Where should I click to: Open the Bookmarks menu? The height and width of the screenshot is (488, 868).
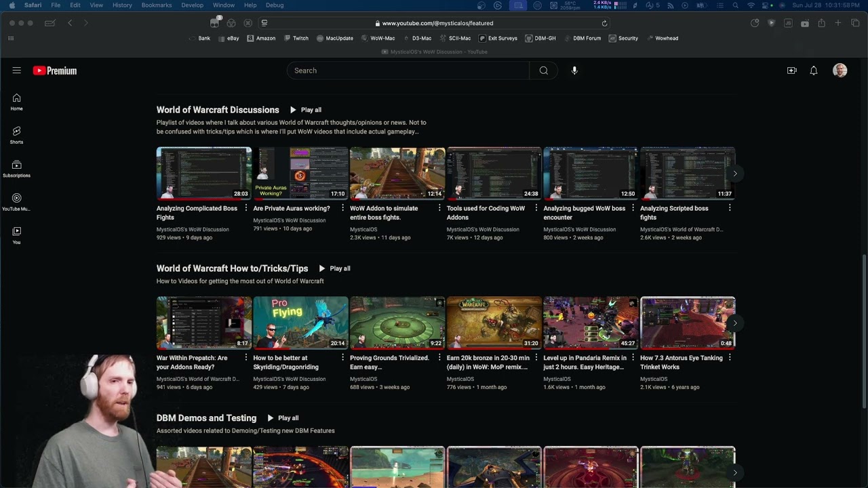[x=157, y=5]
